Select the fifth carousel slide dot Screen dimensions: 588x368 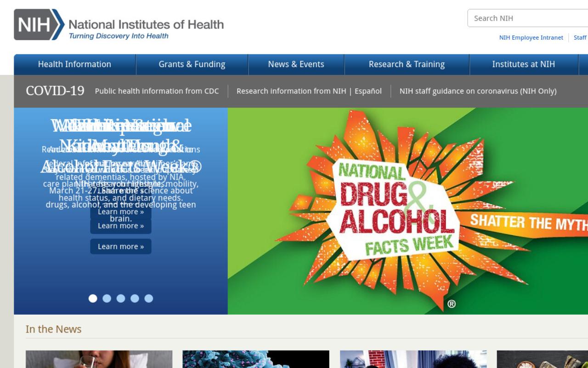coord(149,299)
